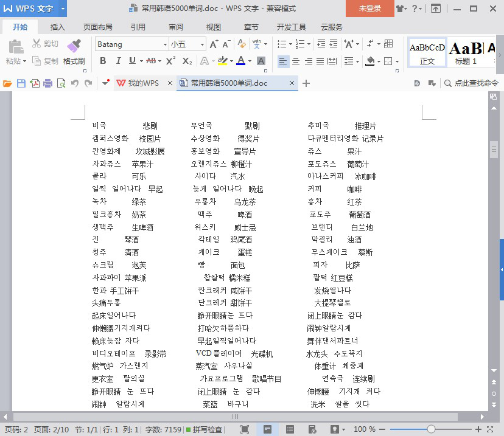504x436 pixels.
Task: Toggle Italic formatting
Action: pyautogui.click(x=118, y=61)
